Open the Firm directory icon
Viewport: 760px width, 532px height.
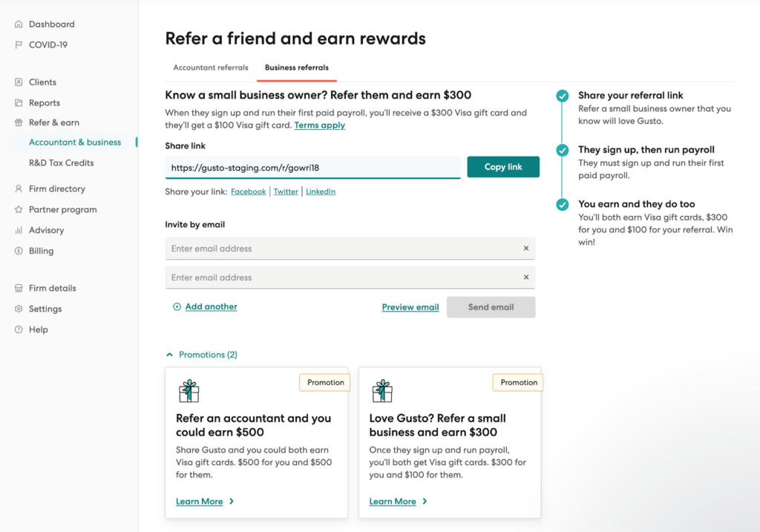[x=18, y=188]
